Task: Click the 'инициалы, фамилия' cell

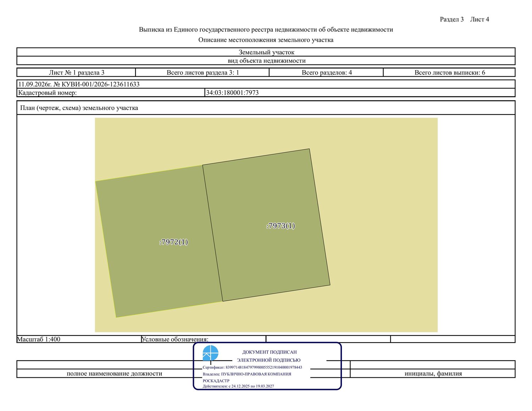Action: (x=433, y=373)
